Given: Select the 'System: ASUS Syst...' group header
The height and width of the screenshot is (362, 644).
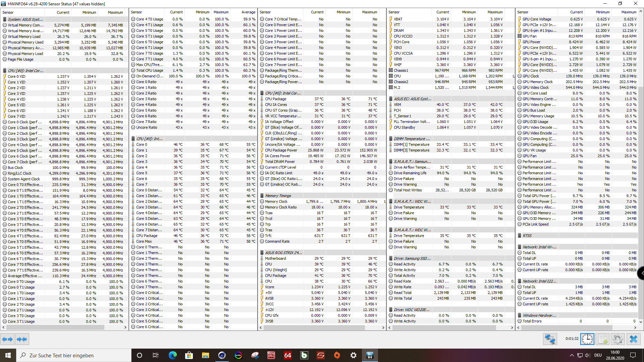Looking at the screenshot, I should pos(65,19).
